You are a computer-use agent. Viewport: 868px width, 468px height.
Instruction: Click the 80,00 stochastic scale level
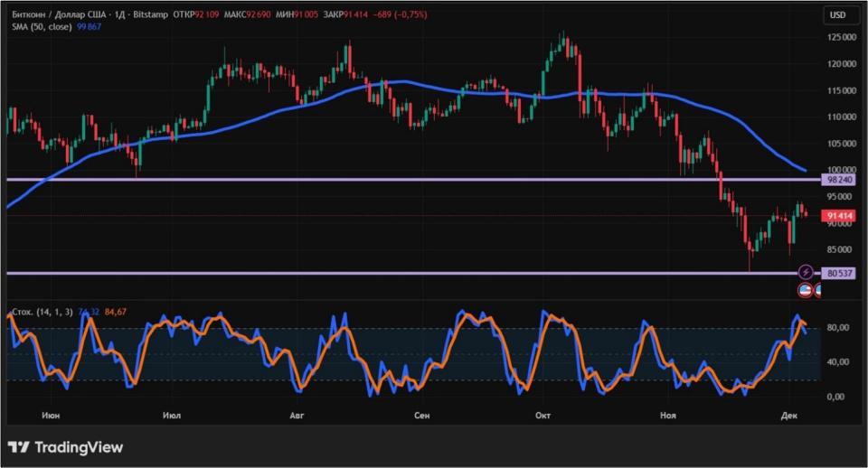(x=837, y=329)
